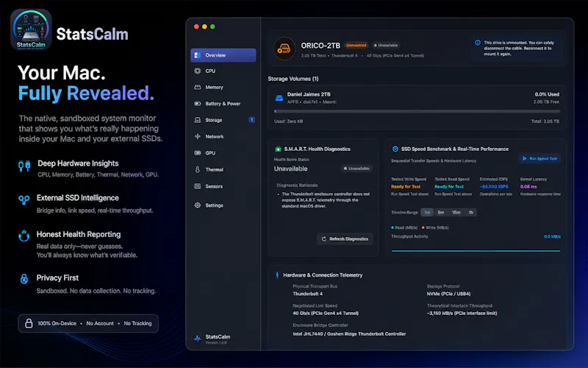Click the SSD Speed Benchmark check icon
588x368 pixels.
[x=395, y=149]
